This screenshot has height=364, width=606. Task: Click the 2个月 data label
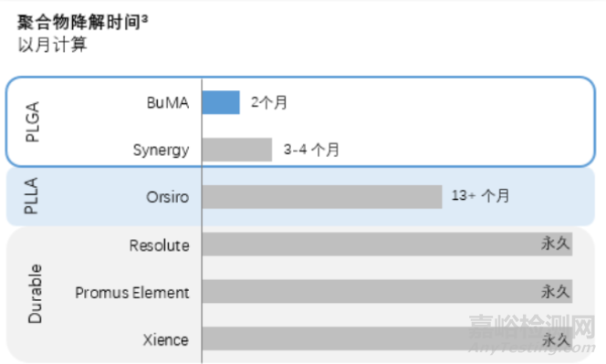269,102
